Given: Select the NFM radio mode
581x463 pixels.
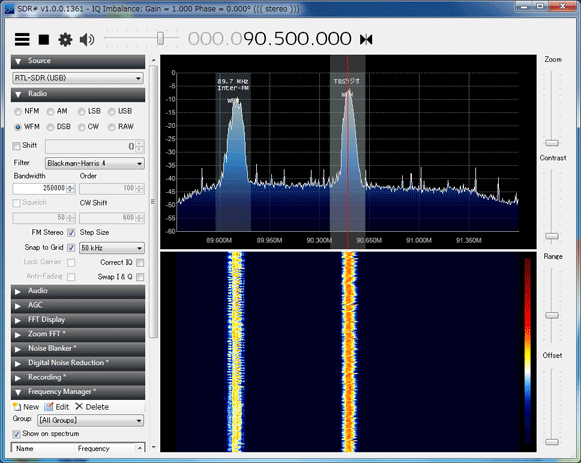Looking at the screenshot, I should click(x=18, y=111).
